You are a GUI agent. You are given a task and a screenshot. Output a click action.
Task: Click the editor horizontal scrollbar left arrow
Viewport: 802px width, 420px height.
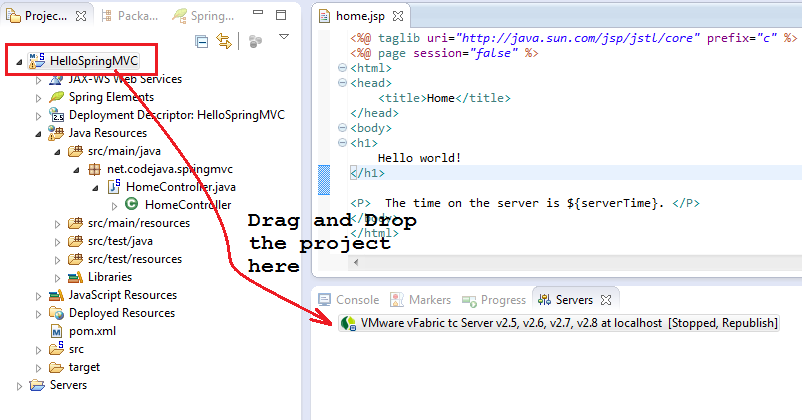[x=356, y=262]
